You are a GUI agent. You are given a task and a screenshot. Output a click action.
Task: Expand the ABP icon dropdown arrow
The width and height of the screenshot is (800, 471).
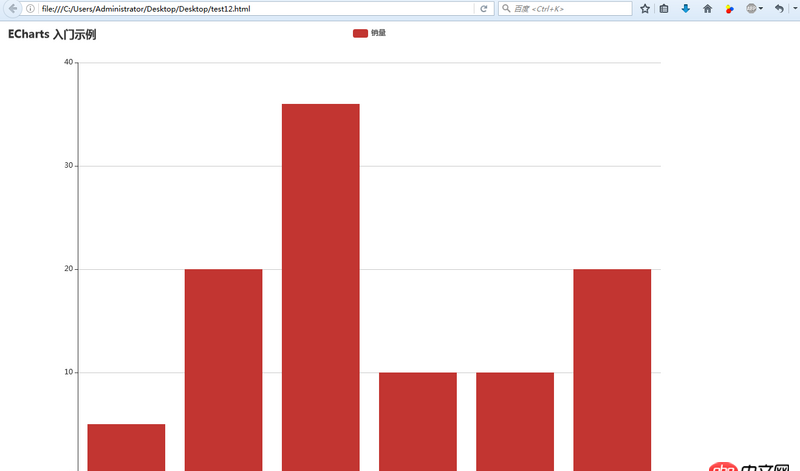pos(761,9)
